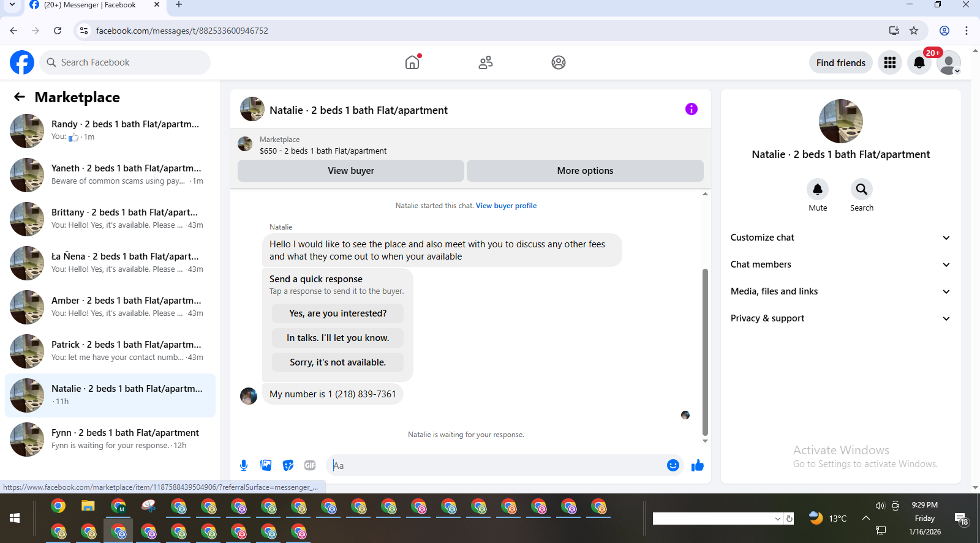Expand the Privacy & support section
Screen dimensions: 980x543
(840, 318)
